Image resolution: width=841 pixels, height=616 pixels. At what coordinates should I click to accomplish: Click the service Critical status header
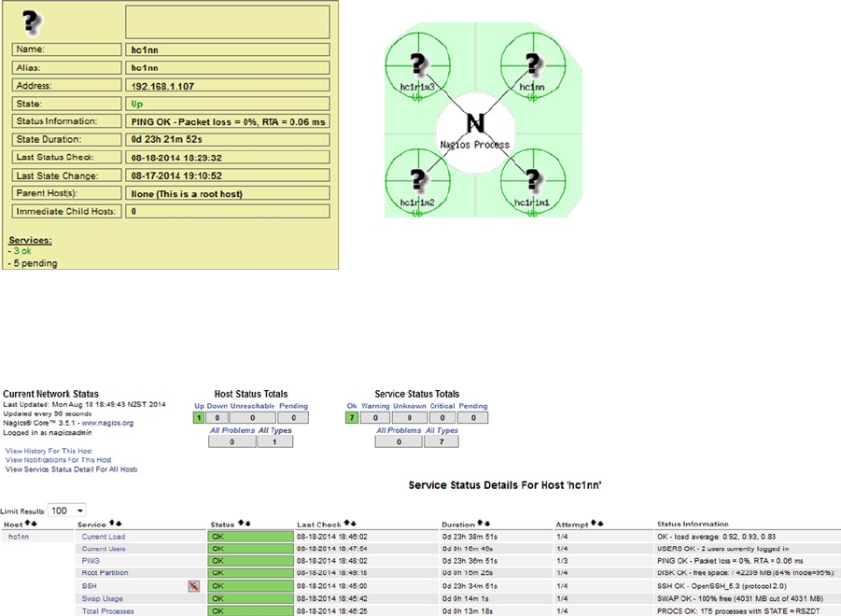tap(442, 406)
